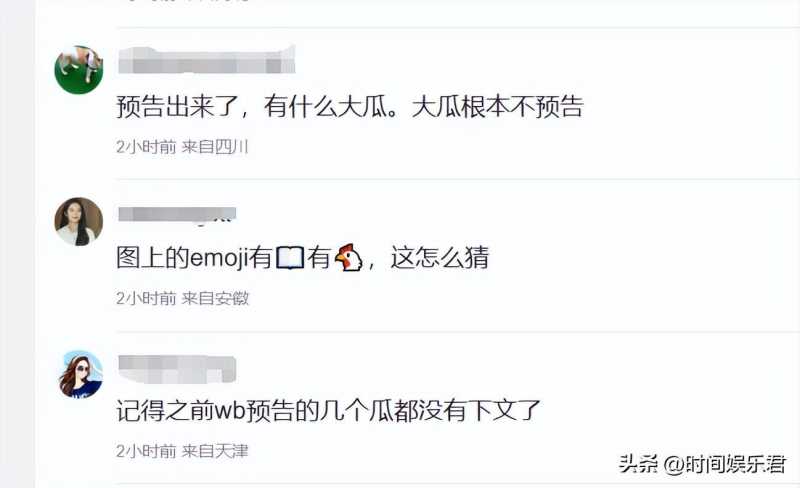Select the comment starting with 图上的emoji有
The image size is (800, 488).
303,257
